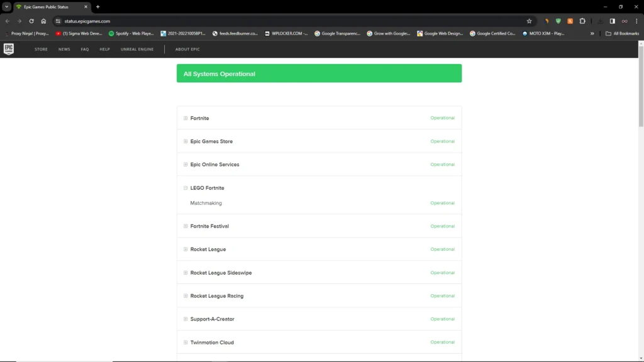Image resolution: width=644 pixels, height=362 pixels.
Task: Click the Fortnite Operational status text
Action: click(442, 118)
